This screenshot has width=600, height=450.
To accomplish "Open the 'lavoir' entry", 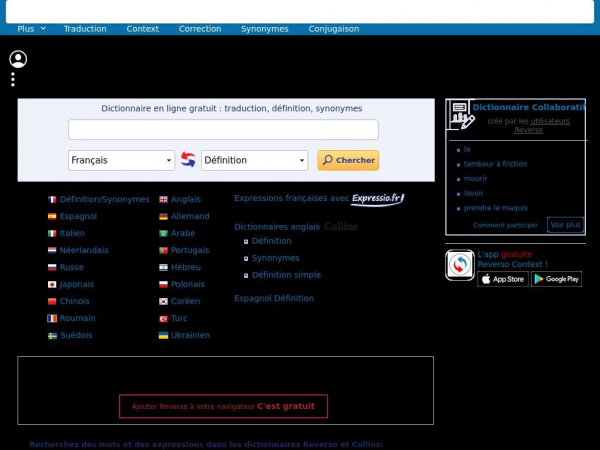I will pos(473,193).
